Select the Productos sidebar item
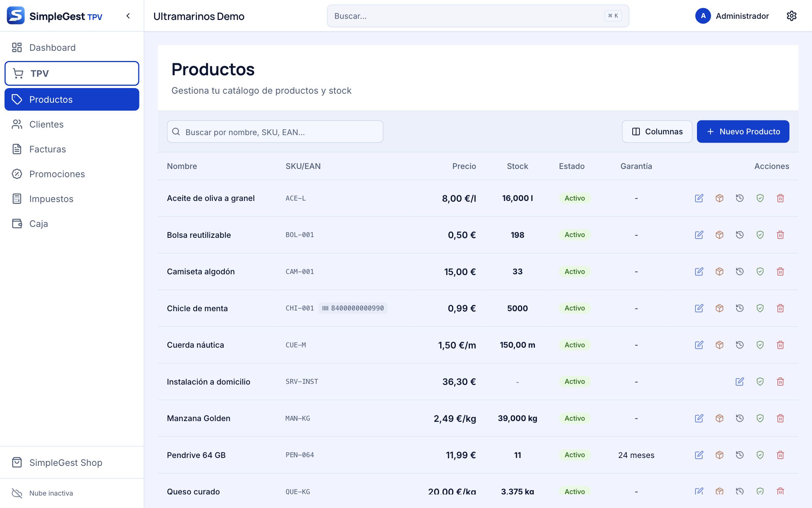The image size is (812, 508). click(72, 99)
